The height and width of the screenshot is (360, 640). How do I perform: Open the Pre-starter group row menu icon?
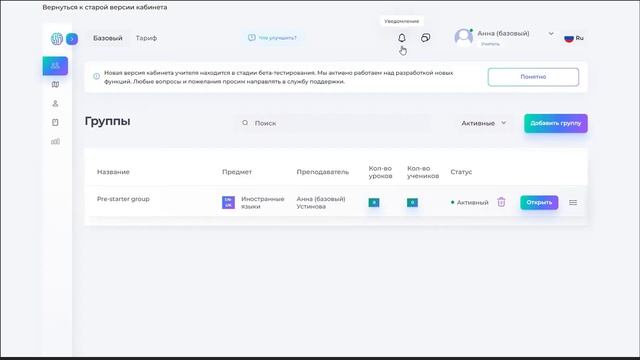coord(573,202)
